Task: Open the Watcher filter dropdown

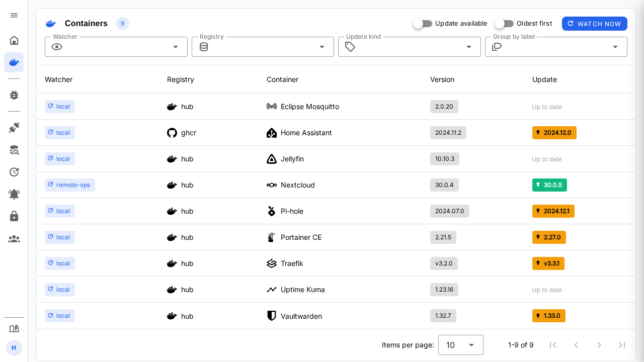Action: coord(116,47)
